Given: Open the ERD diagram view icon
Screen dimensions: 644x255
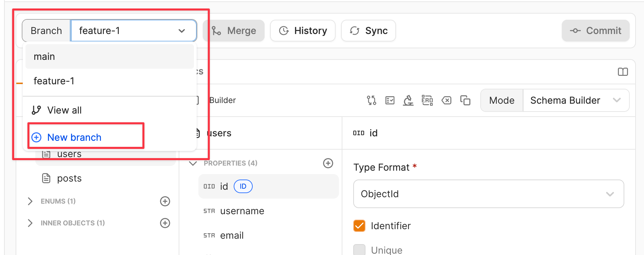Looking at the screenshot, I should click(x=427, y=100).
